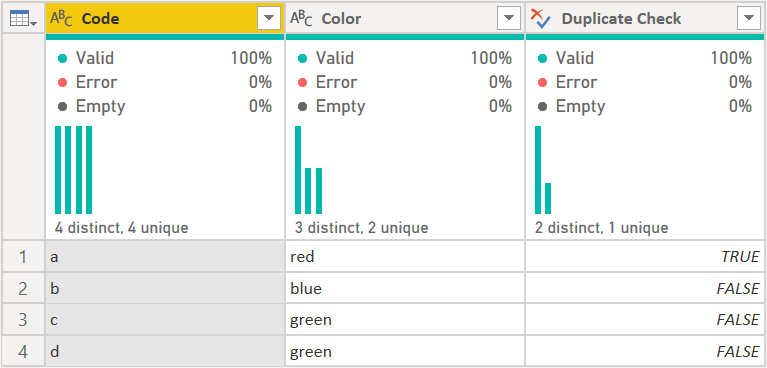Click the FALSE cell in row 2
767x368 pixels.
645,288
